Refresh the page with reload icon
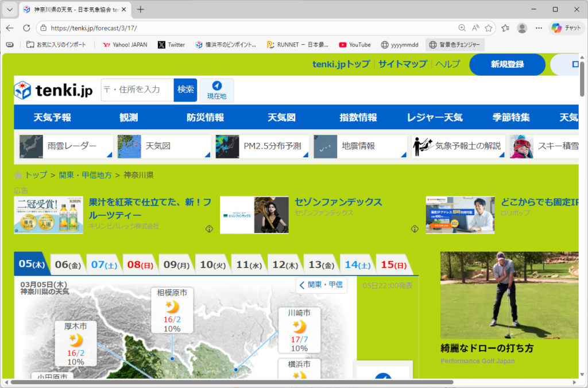The height and width of the screenshot is (388, 588). (26, 28)
